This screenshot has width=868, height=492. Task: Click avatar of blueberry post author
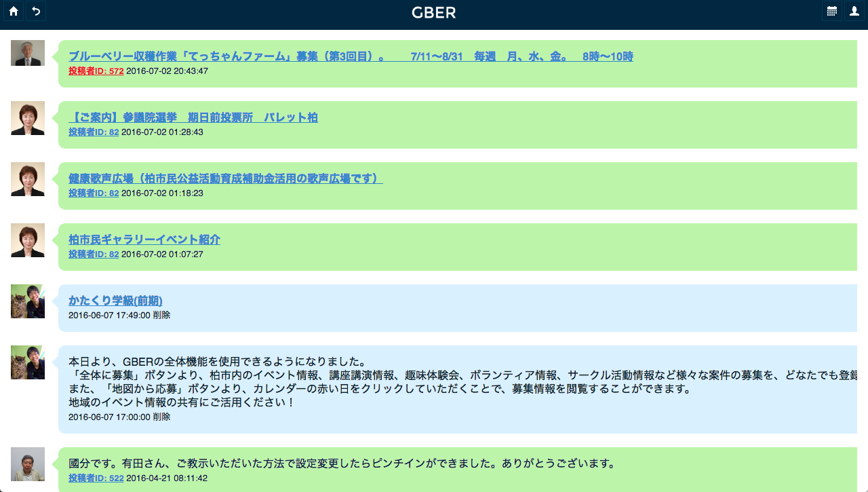tap(28, 53)
